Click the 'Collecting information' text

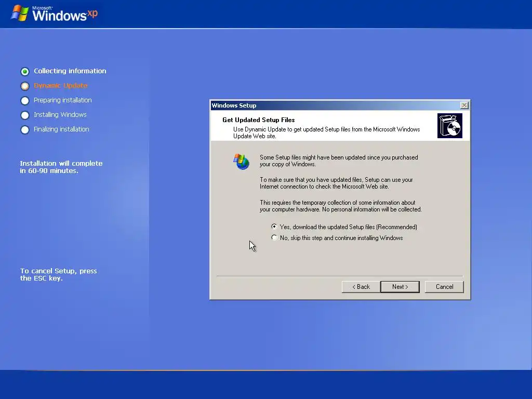70,71
